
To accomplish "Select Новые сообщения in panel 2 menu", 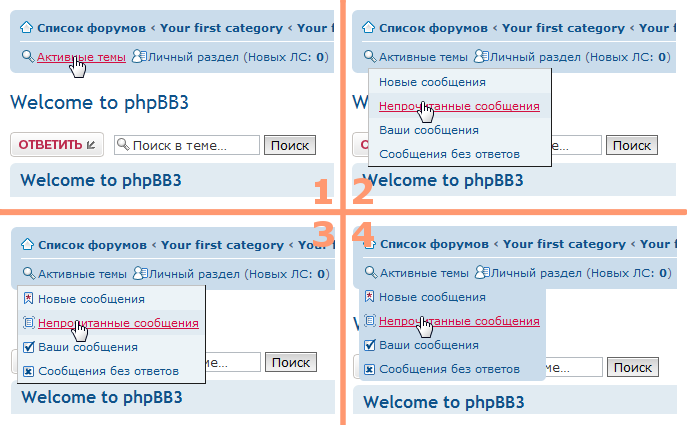I will pos(432,82).
